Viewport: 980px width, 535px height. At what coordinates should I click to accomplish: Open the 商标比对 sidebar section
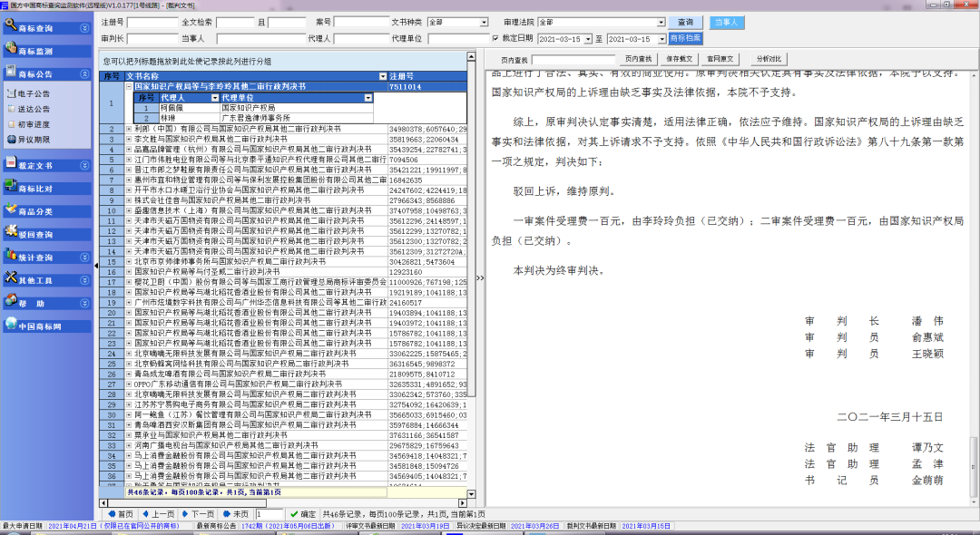click(46, 189)
